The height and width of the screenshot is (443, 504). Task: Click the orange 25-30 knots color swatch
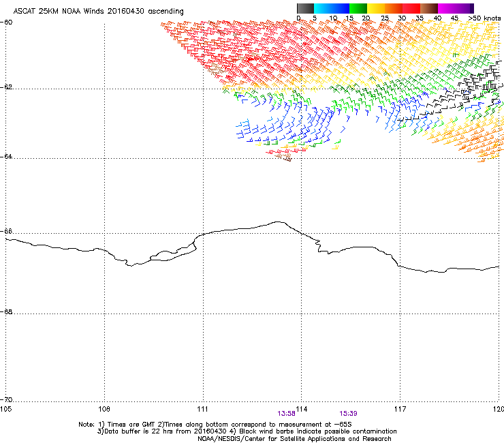coord(394,8)
